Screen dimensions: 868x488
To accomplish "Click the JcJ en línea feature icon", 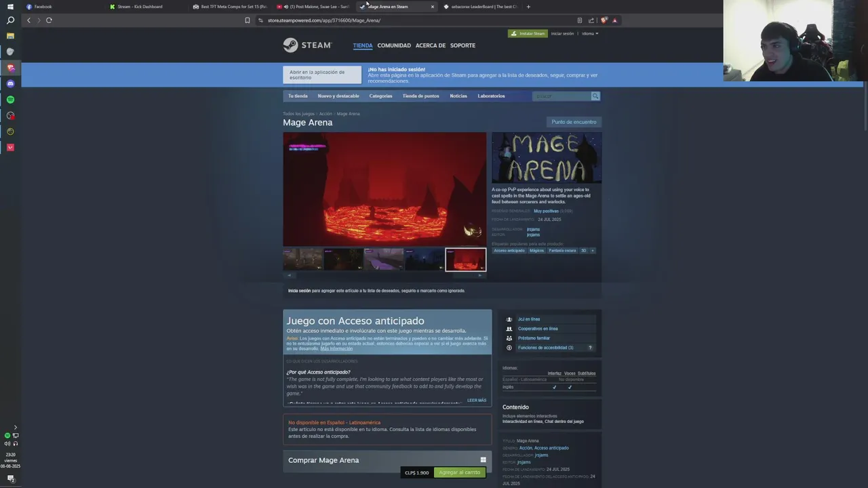I will [x=509, y=319].
